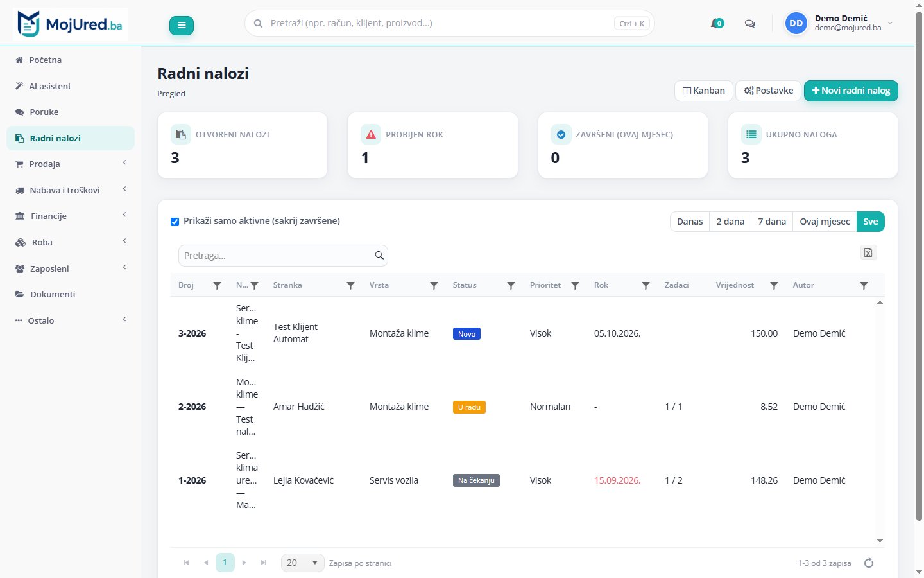Screen dimensions: 924x578
Task: Open AI asistent from the sidebar
Action: [71, 86]
